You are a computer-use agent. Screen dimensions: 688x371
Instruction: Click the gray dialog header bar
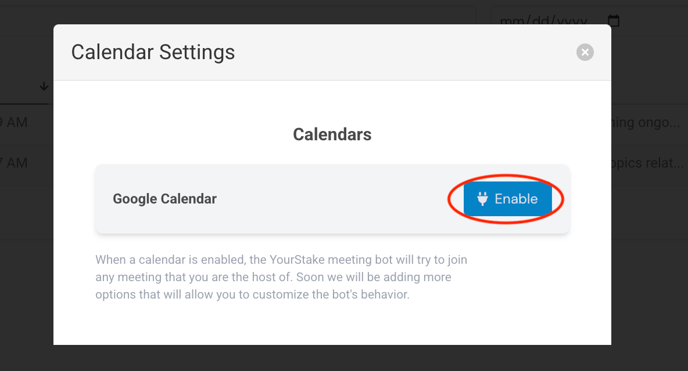coord(332,52)
